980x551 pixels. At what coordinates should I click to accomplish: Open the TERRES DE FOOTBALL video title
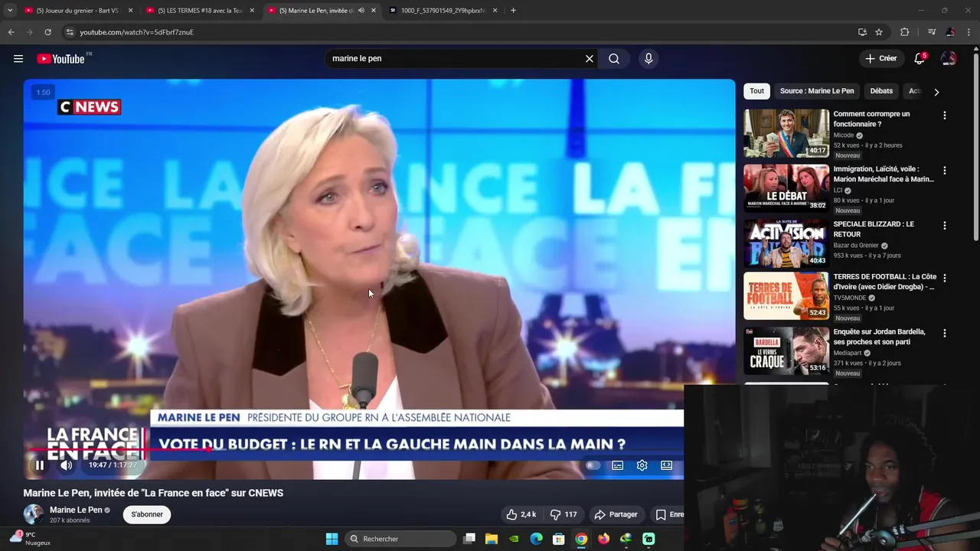pos(884,282)
